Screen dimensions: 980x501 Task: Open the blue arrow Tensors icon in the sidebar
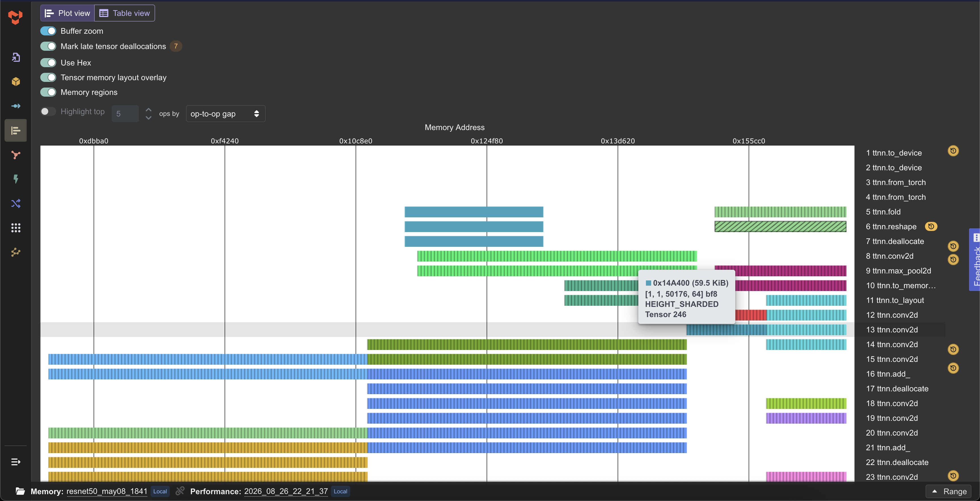pyautogui.click(x=16, y=106)
